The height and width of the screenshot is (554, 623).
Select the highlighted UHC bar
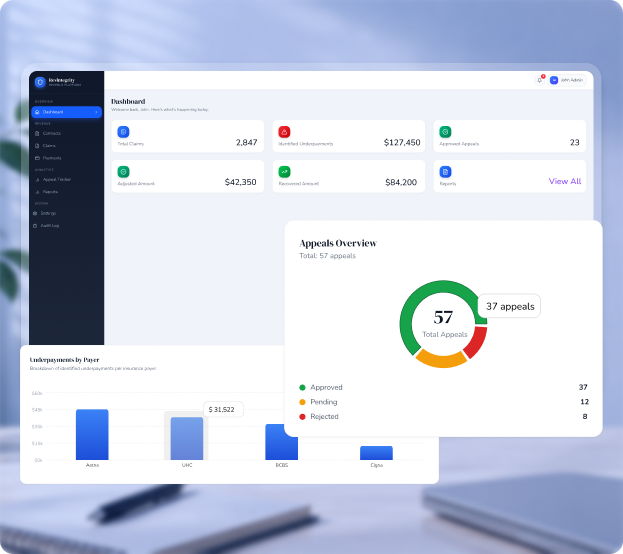point(187,438)
